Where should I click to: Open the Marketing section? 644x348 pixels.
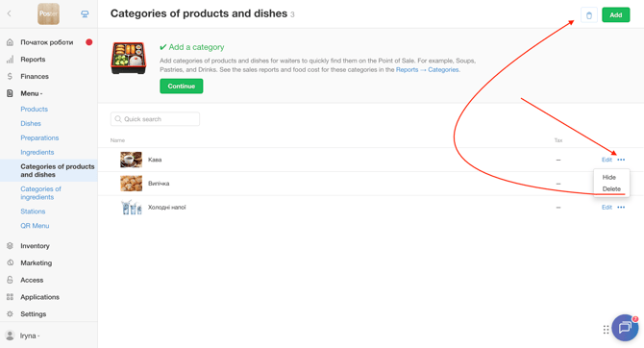pos(37,263)
